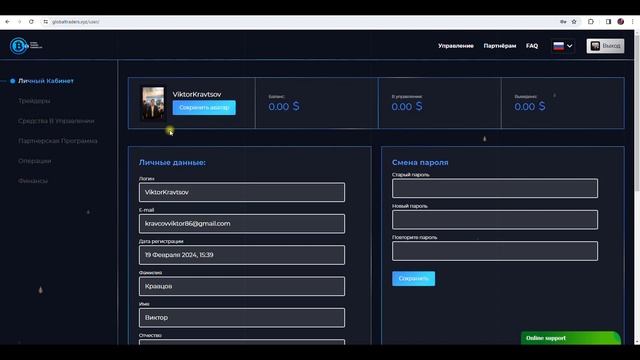This screenshot has height=360, width=640.
Task: Click the Выход logout button
Action: [605, 46]
